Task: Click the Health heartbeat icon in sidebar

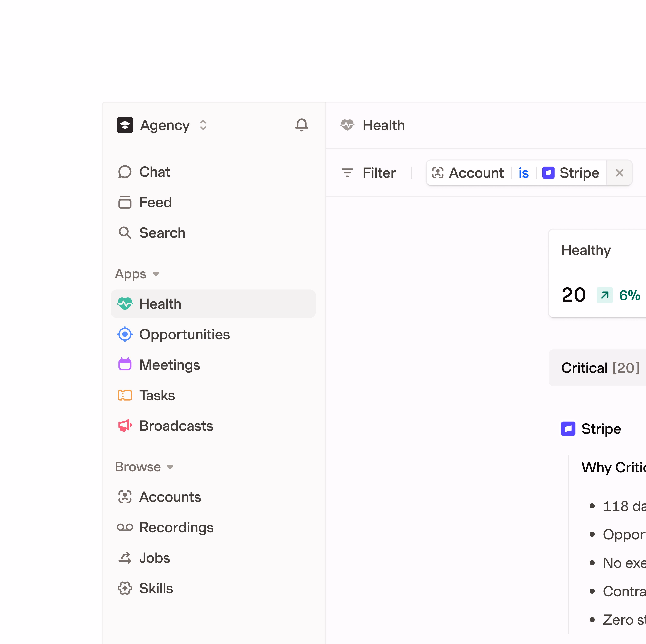Action: (x=125, y=304)
